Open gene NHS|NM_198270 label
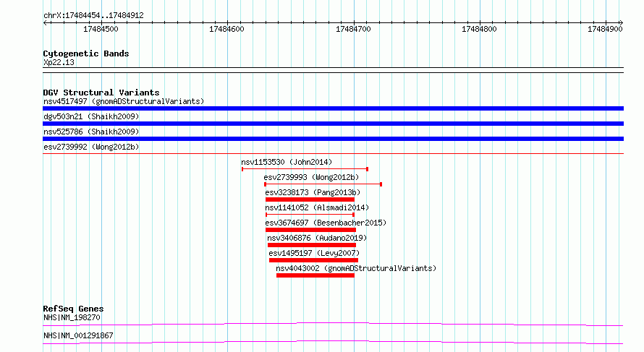The width and height of the screenshot is (644, 352). (72, 317)
